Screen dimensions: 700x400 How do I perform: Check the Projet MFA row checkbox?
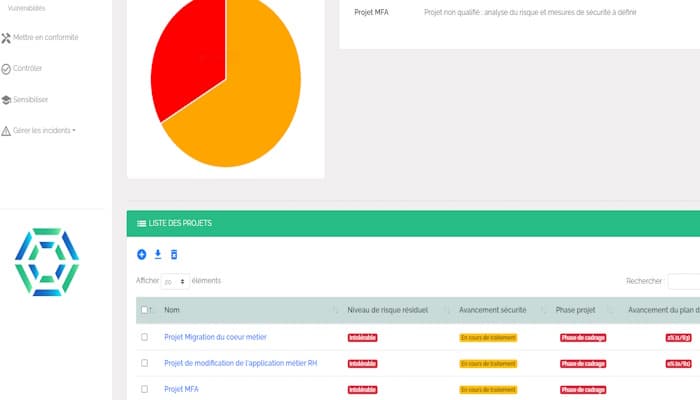pos(144,389)
